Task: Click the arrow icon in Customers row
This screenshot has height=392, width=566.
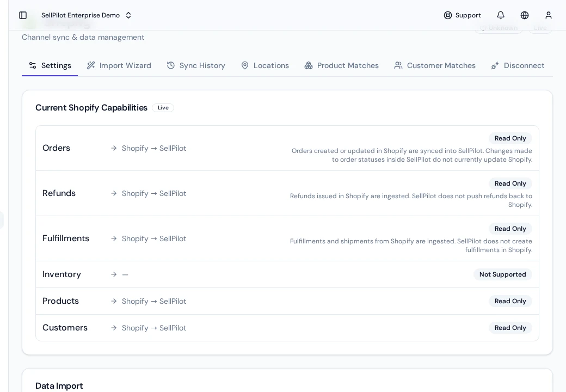Action: [x=114, y=328]
